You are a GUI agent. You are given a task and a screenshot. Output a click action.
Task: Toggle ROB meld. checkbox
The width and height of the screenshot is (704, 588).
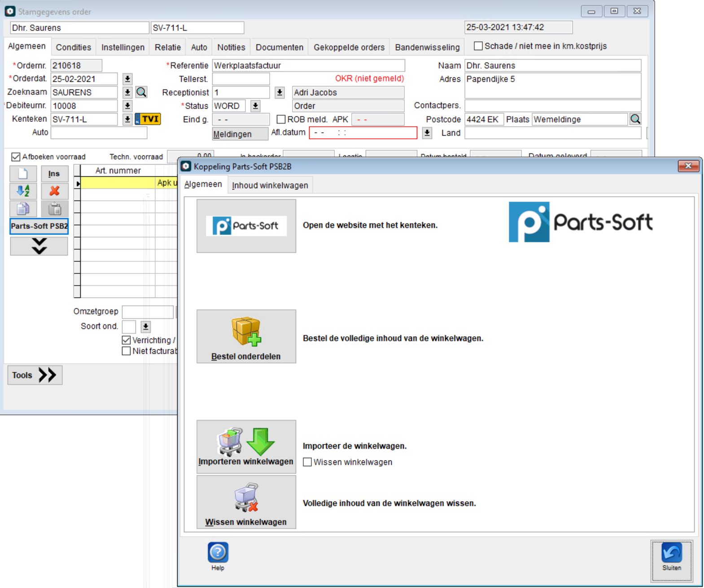pos(281,119)
